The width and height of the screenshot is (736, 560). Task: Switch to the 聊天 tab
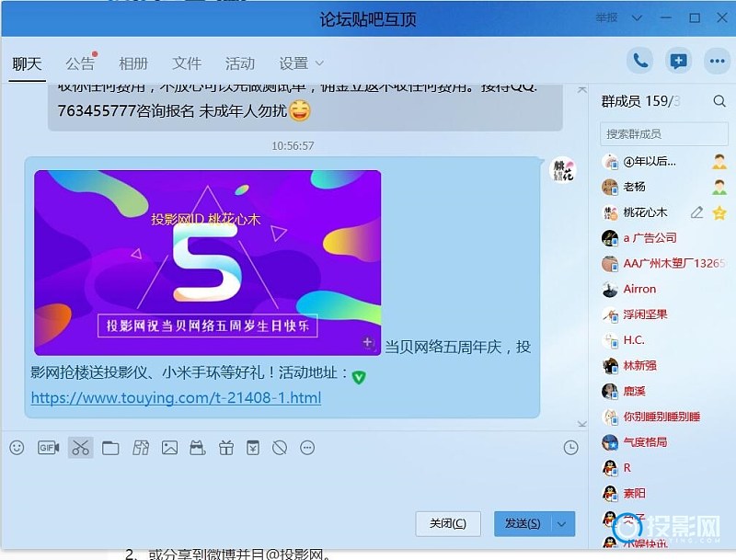pos(27,63)
